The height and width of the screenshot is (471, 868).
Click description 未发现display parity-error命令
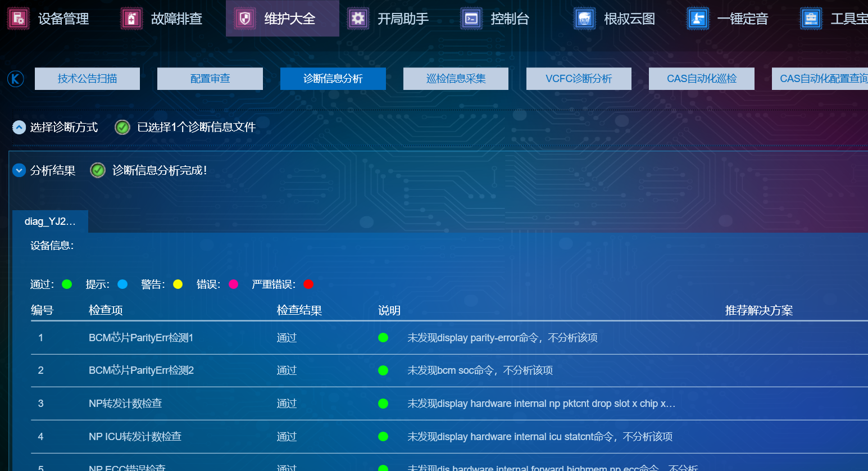[502, 338]
